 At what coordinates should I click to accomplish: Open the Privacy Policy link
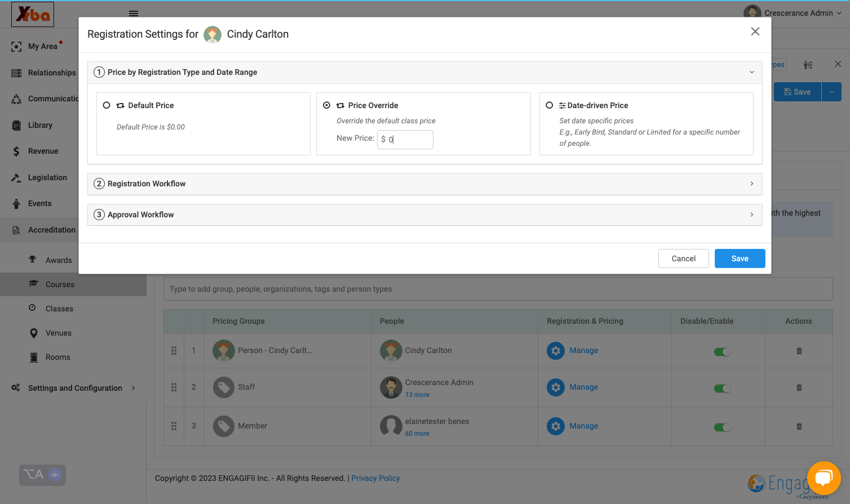[375, 478]
